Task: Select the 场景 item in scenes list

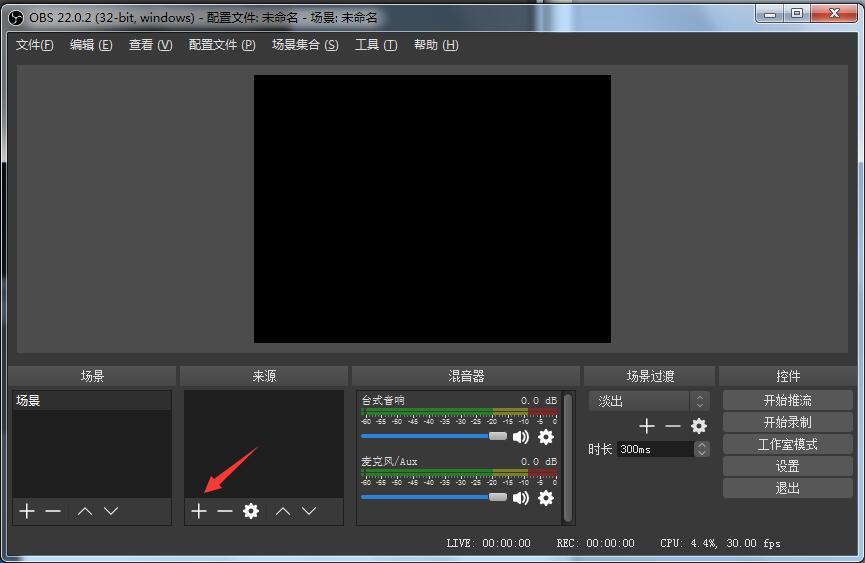Action: click(x=91, y=401)
